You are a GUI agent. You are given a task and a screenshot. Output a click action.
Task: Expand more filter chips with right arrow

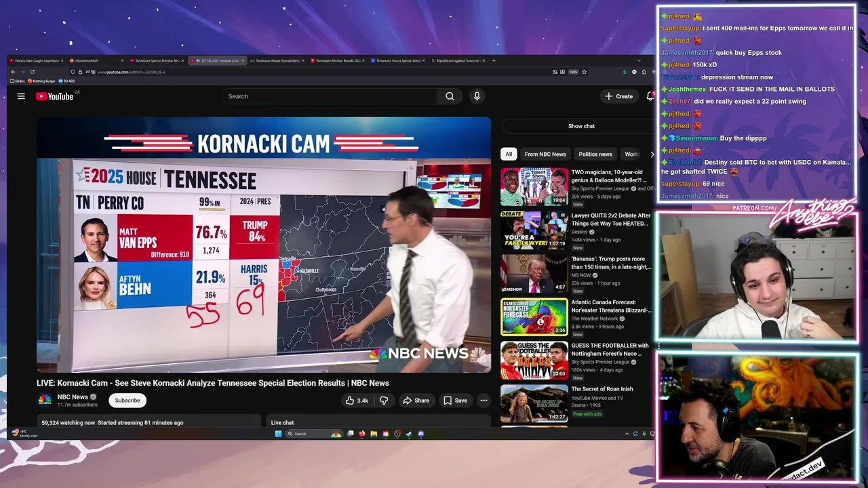[652, 154]
